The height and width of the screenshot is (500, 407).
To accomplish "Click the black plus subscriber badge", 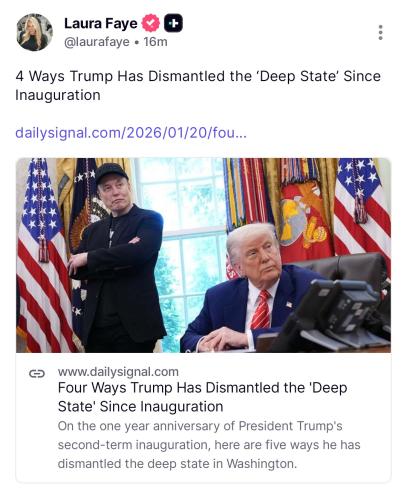I will [173, 23].
